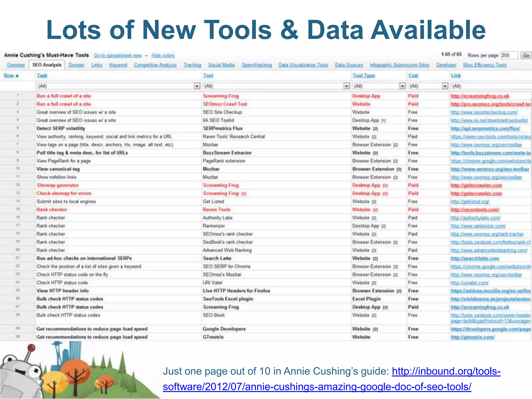
Task: Sort by the Row column header
Action: pos(11,76)
